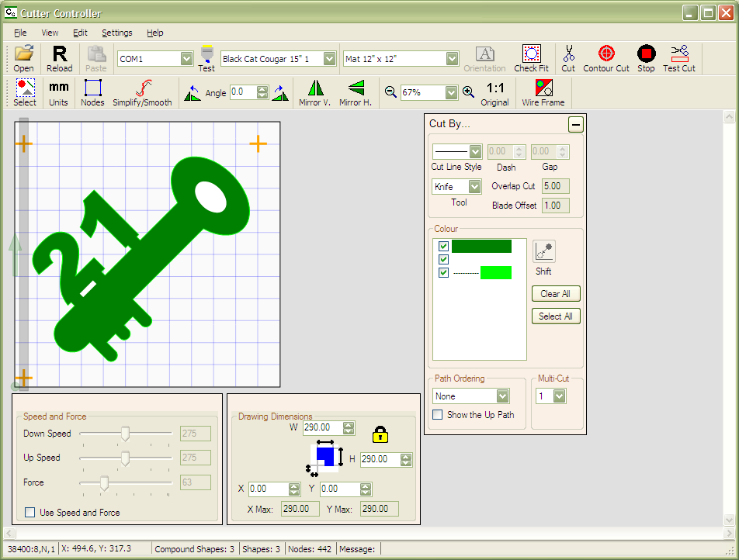Open the Path Ordering dropdown
The image size is (739, 560).
tap(503, 396)
